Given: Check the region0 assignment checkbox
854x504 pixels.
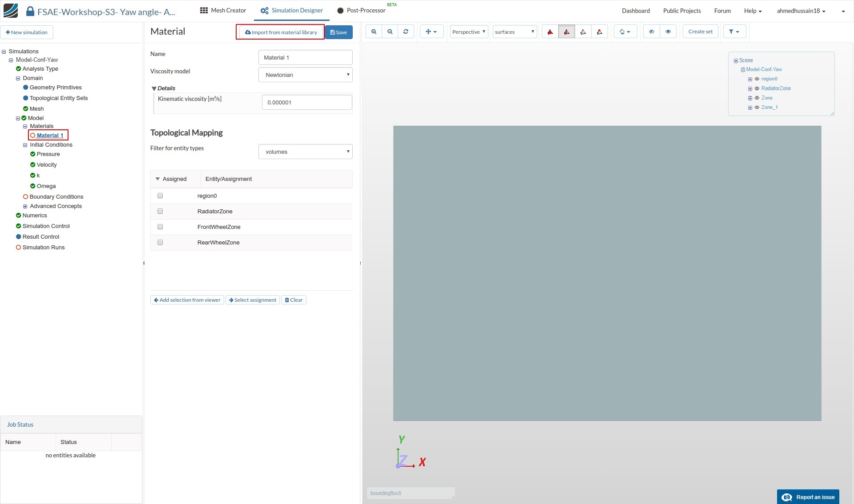Looking at the screenshot, I should click(x=160, y=196).
